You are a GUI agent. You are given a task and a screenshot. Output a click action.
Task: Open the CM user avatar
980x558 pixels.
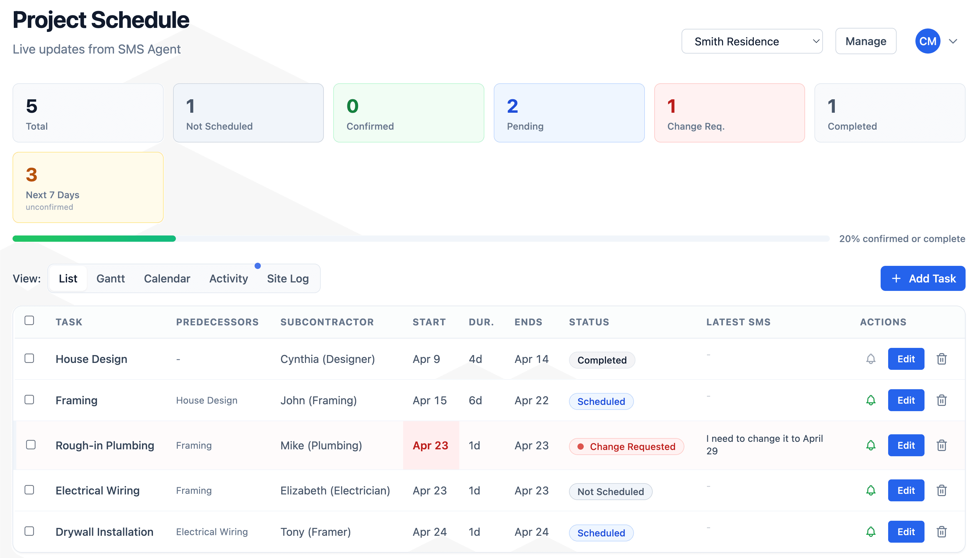[x=928, y=41]
